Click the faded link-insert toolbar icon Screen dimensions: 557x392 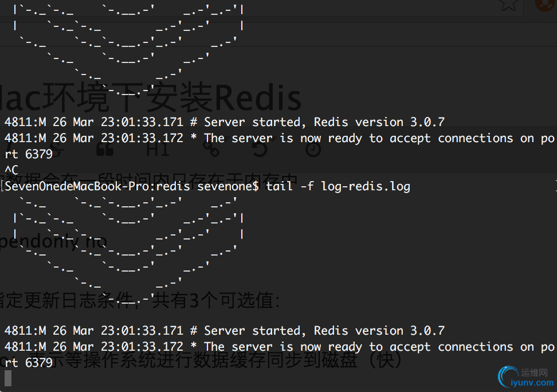[213, 150]
